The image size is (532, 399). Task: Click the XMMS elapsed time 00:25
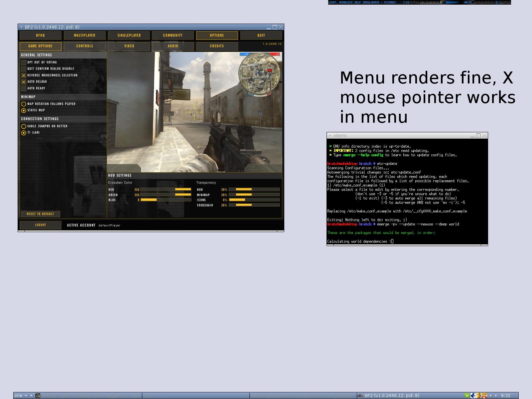pyautogui.click(x=468, y=2)
